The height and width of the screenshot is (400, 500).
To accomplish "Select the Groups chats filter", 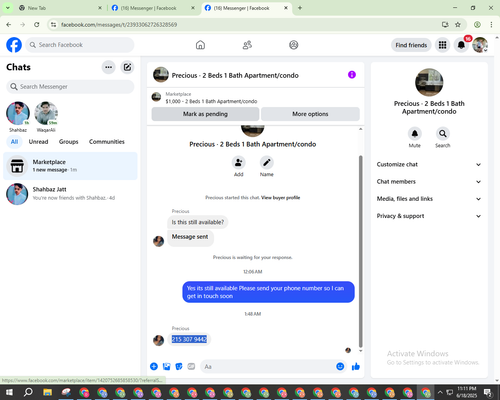I will pyautogui.click(x=68, y=142).
